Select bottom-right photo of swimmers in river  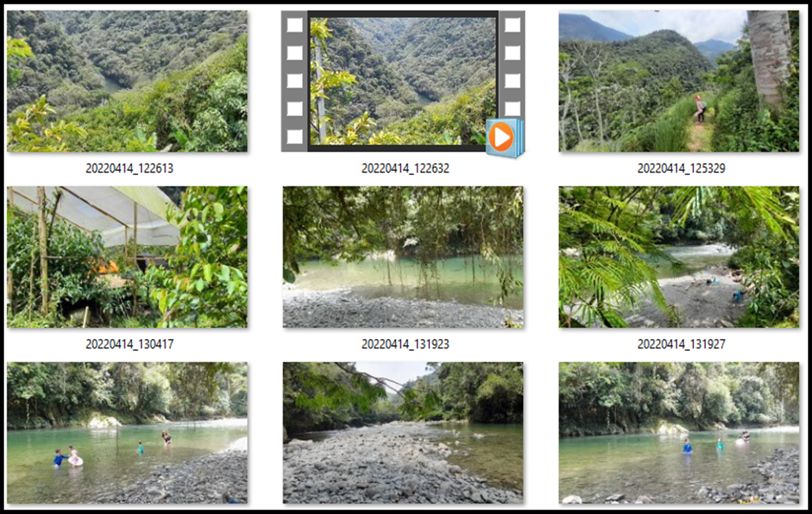[x=678, y=432]
